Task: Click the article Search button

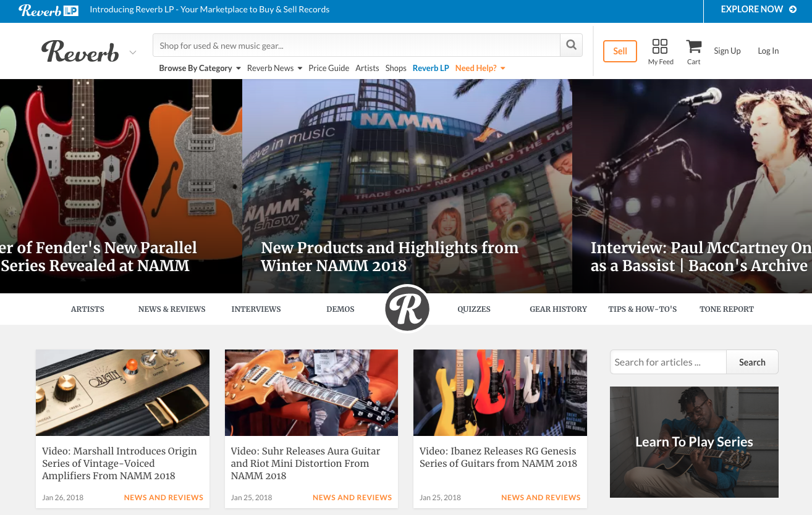Action: [752, 362]
